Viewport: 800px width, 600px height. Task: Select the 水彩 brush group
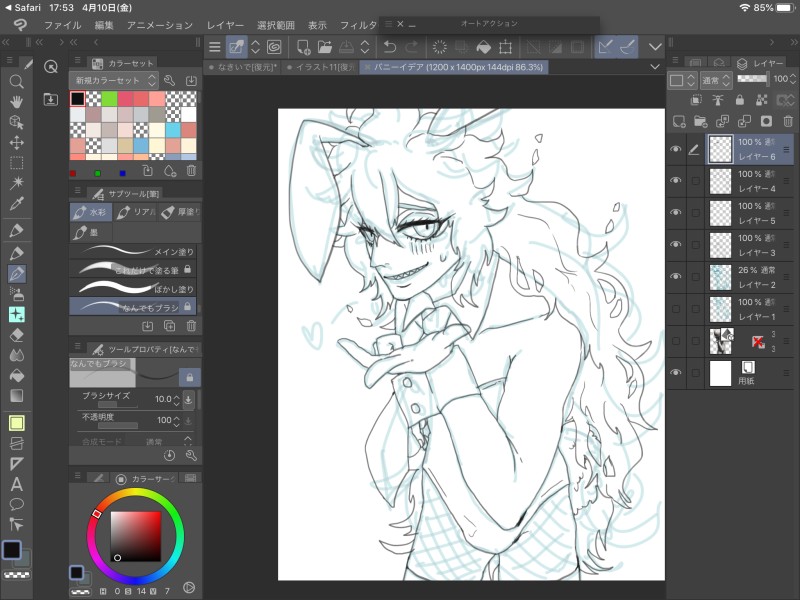point(90,212)
